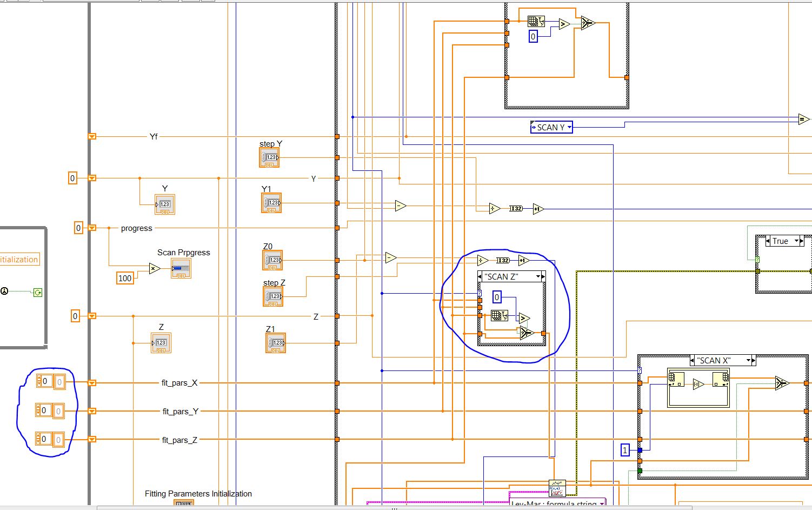Click the increment node above SCAN Z case
Image resolution: width=812 pixels, height=510 pixels.
(523, 261)
